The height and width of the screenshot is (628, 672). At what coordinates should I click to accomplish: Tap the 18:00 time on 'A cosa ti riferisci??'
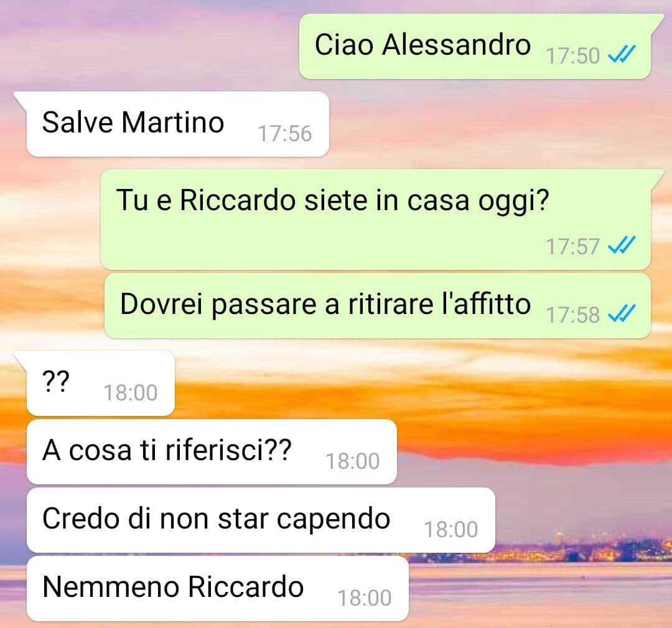(353, 461)
